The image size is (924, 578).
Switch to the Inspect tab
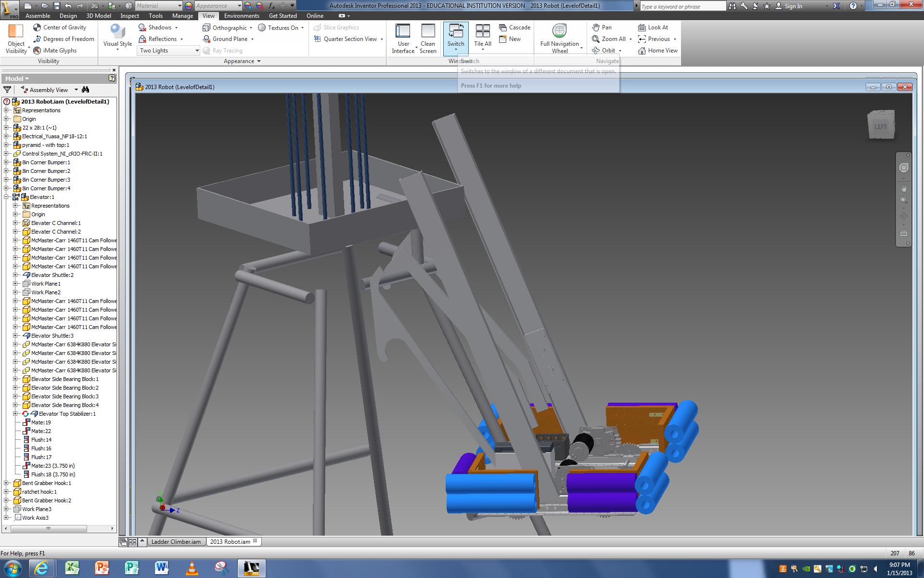130,16
